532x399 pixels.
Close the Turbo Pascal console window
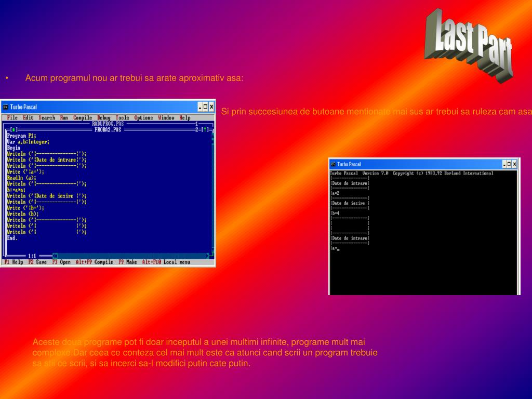click(514, 164)
